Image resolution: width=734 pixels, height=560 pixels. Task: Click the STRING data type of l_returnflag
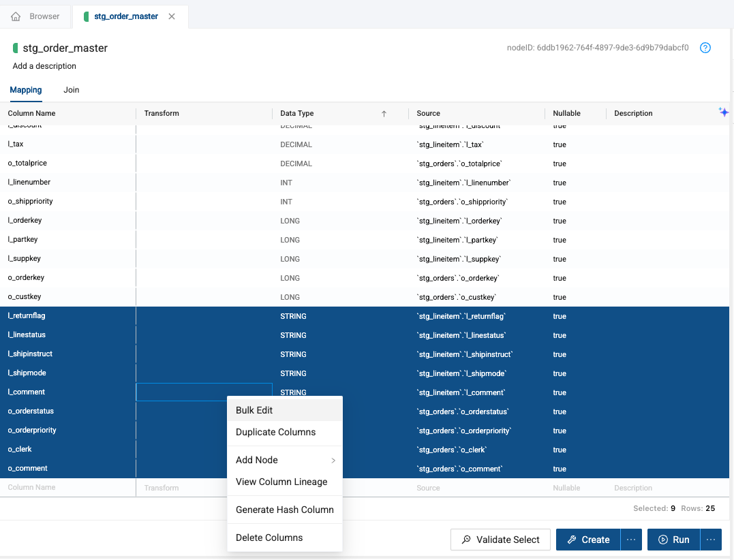[293, 316]
